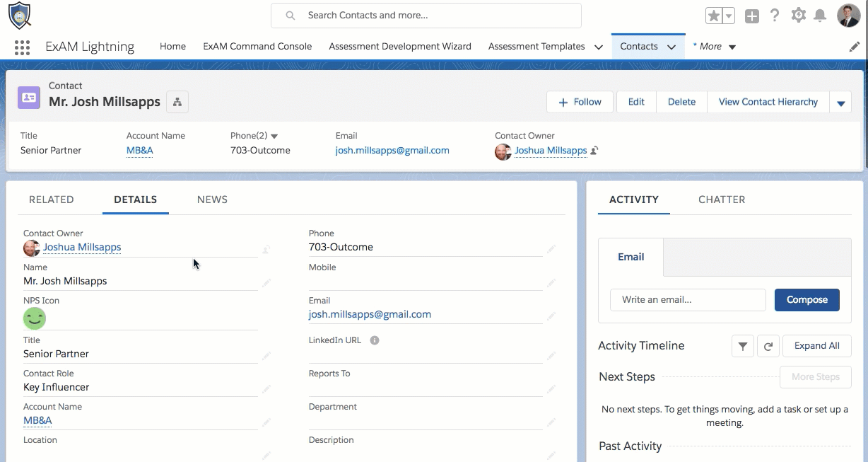
Task: Edit the Email field pencil icon
Action: [551, 316]
